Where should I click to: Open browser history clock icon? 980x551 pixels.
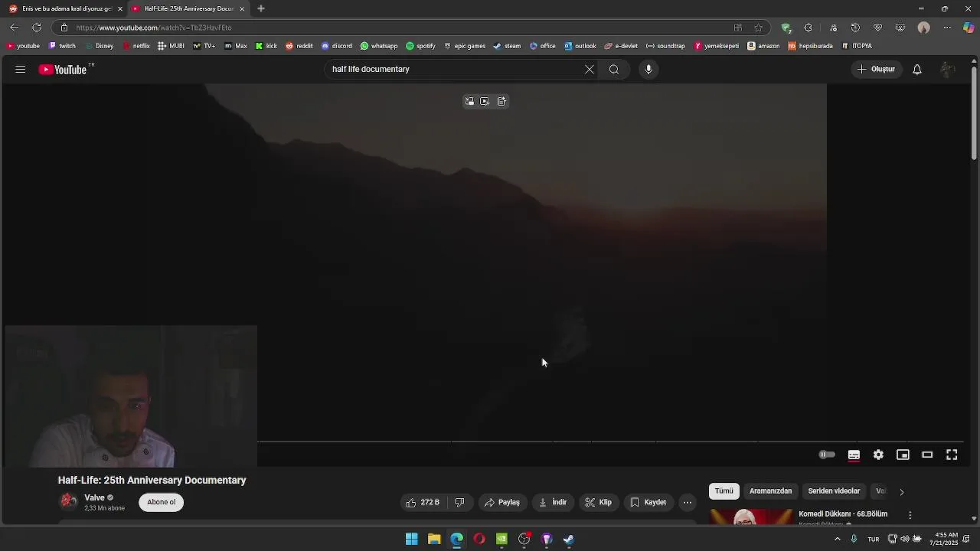[x=855, y=28]
